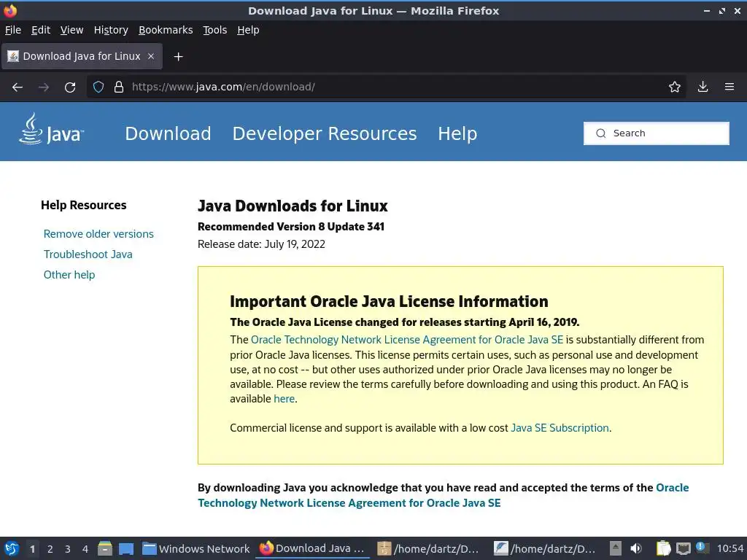Viewport: 747px width, 560px height.
Task: Open the Firefox Help menu
Action: (248, 30)
